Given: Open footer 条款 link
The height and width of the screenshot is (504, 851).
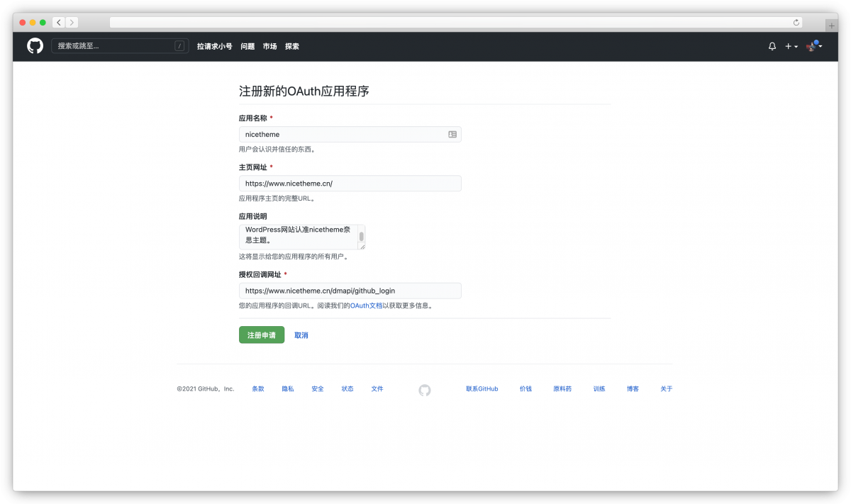Looking at the screenshot, I should click(258, 389).
